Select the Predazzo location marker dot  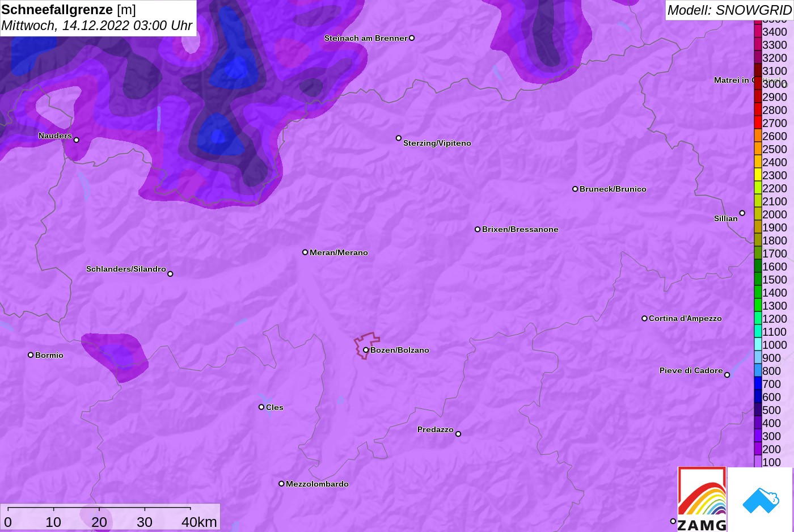458,434
